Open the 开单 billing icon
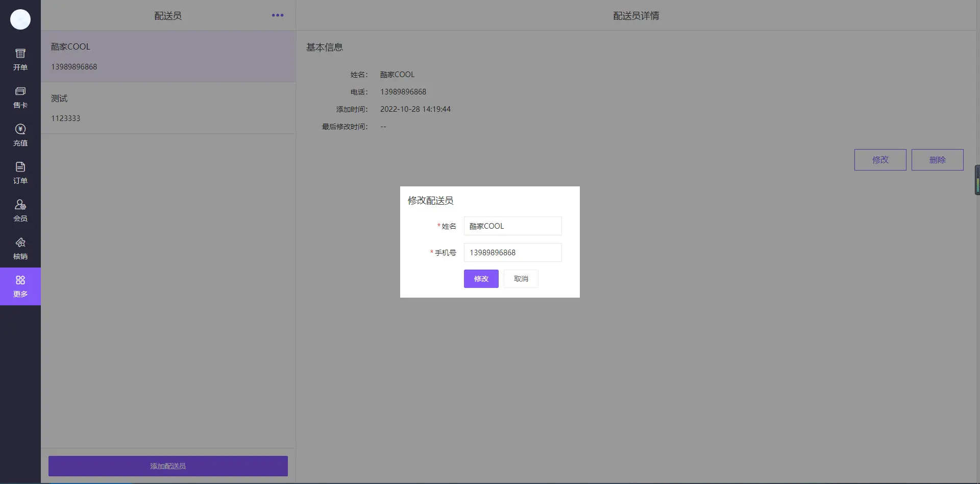This screenshot has width=980, height=484. (x=20, y=59)
